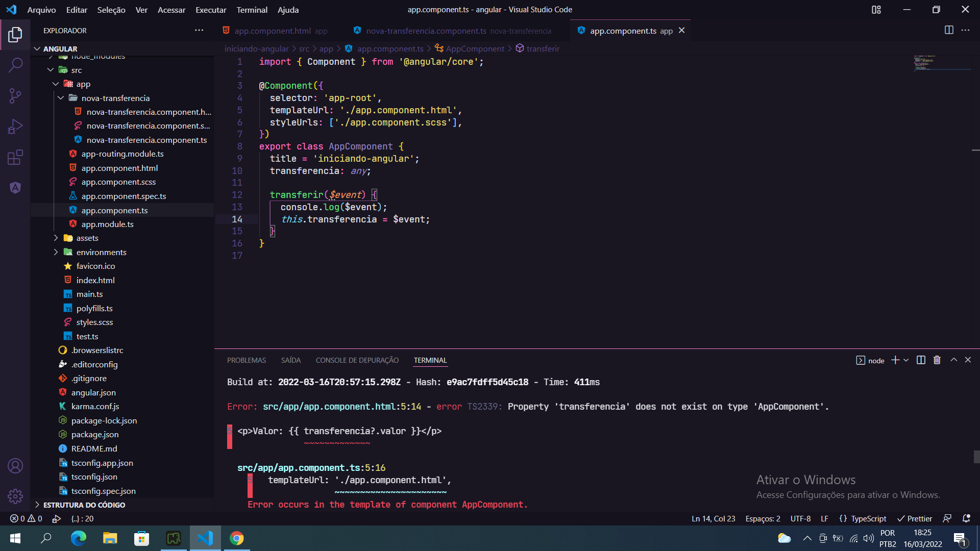980x551 pixels.
Task: Click the feedback icon in status bar
Action: [x=947, y=518]
